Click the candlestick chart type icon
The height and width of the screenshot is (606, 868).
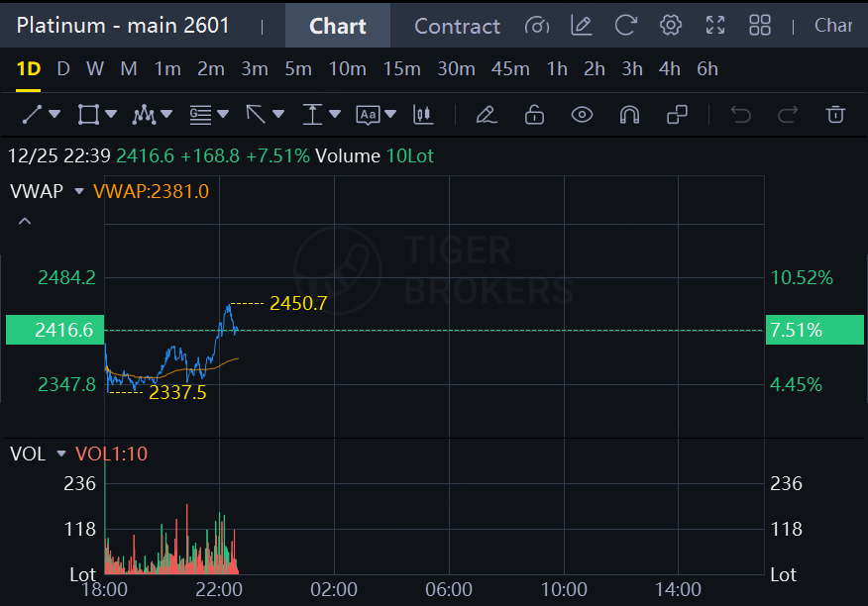(x=423, y=115)
